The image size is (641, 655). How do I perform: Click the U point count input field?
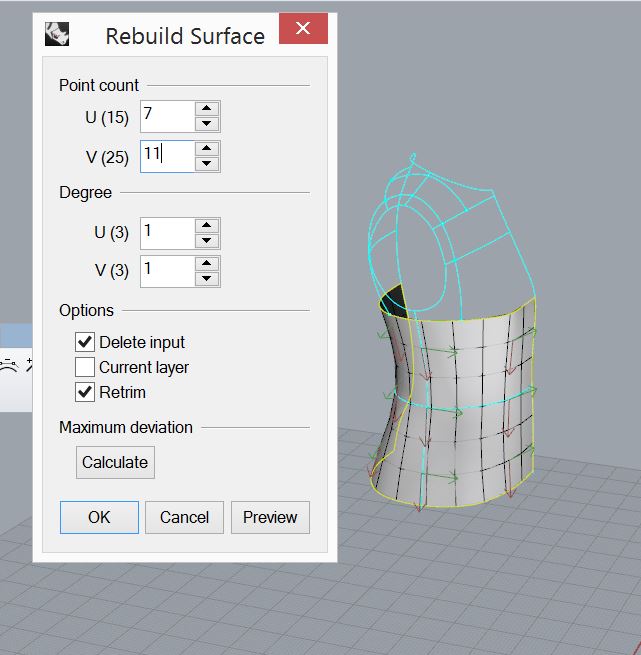coord(166,116)
